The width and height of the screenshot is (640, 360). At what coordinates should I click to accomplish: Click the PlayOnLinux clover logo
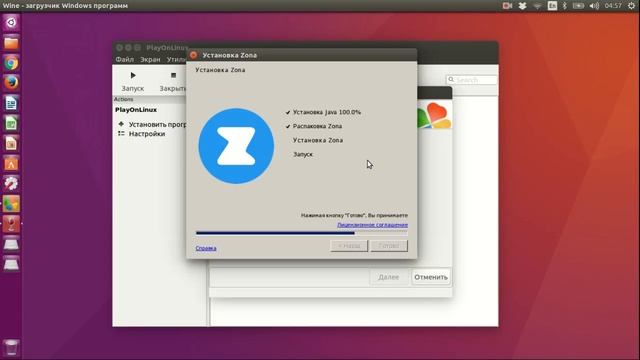coord(434,116)
